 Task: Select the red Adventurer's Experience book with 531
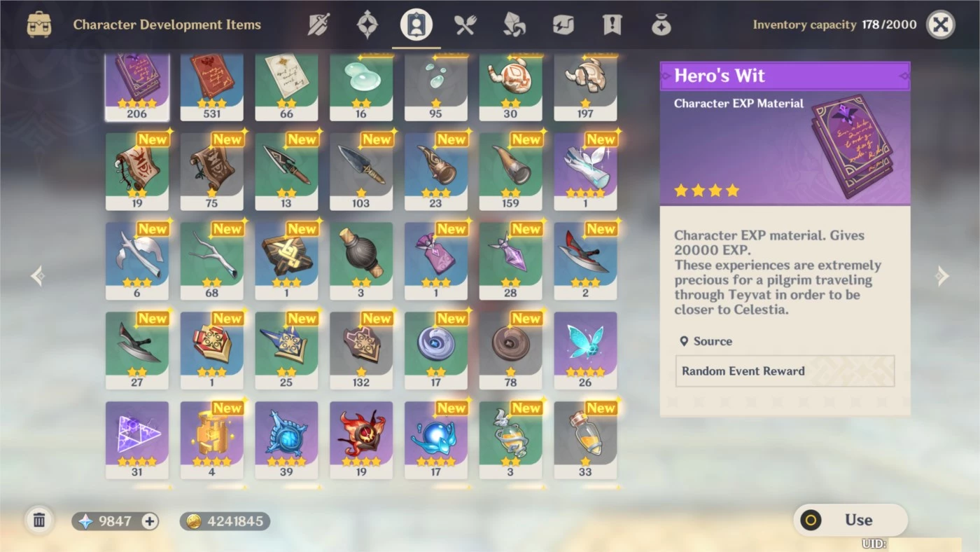[x=212, y=87]
